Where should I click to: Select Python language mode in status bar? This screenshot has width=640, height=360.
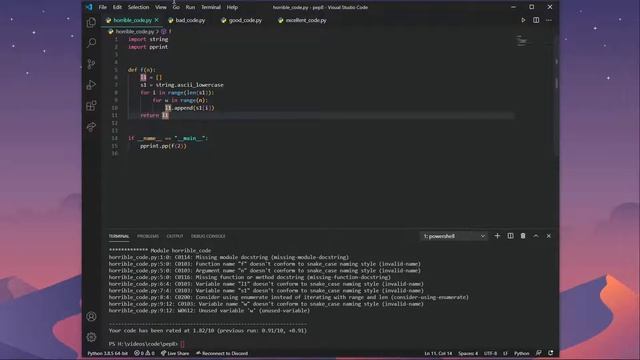pyautogui.click(x=521, y=353)
